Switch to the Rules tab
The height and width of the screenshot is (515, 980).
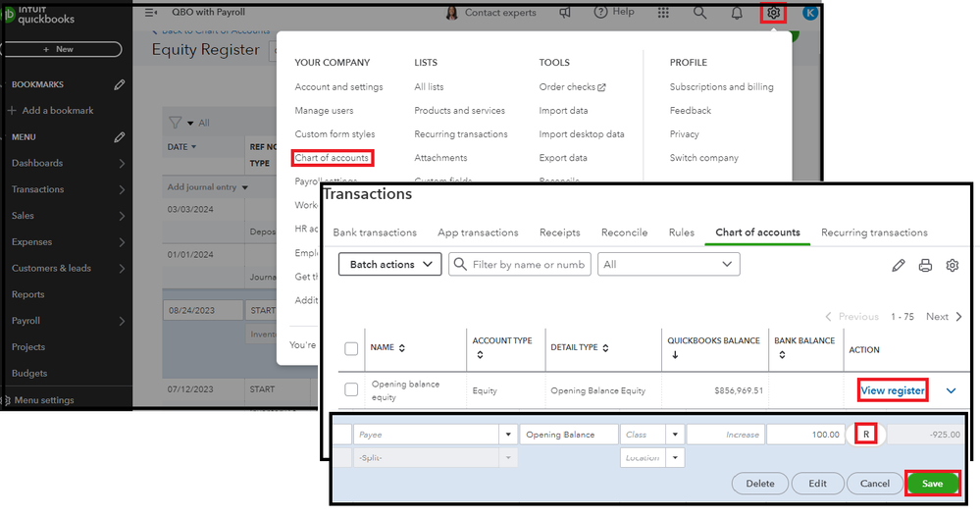681,232
